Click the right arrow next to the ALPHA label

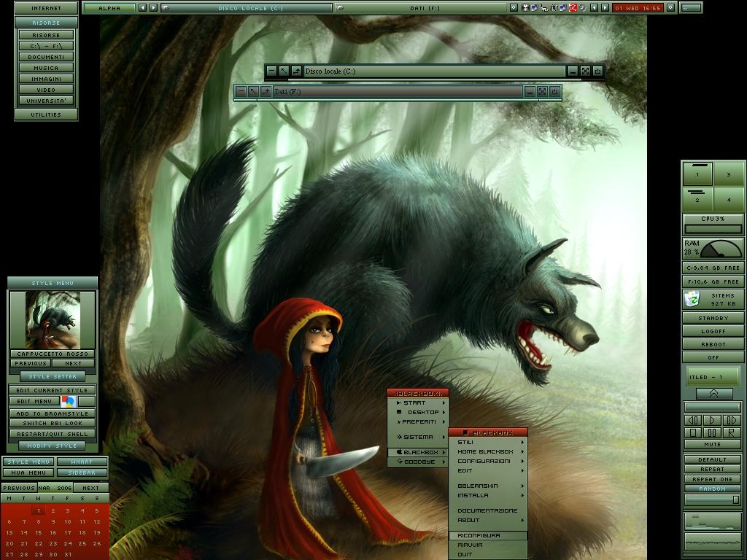click(x=153, y=7)
